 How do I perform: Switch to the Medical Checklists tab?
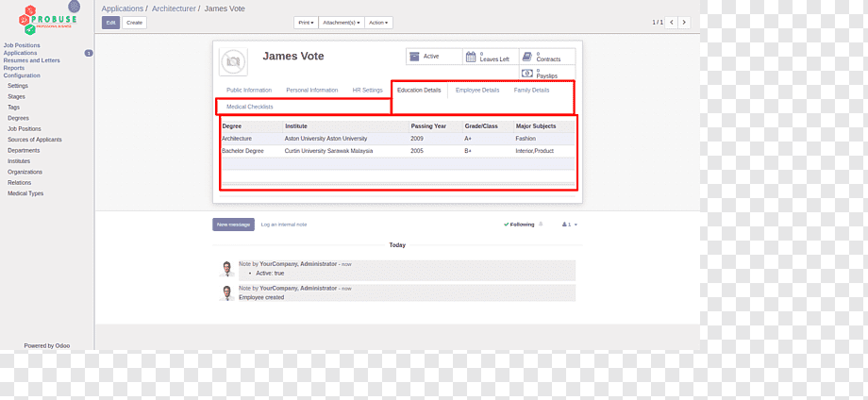[x=250, y=107]
